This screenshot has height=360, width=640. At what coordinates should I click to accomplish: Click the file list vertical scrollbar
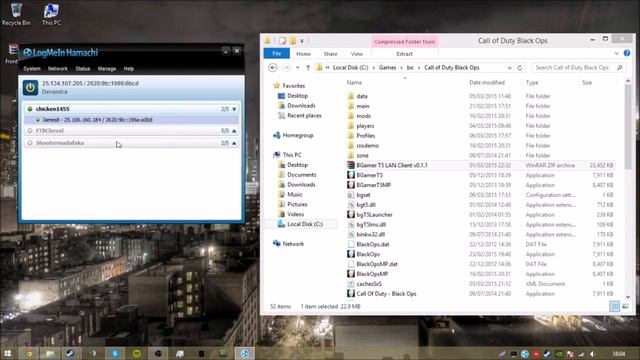coord(628,126)
